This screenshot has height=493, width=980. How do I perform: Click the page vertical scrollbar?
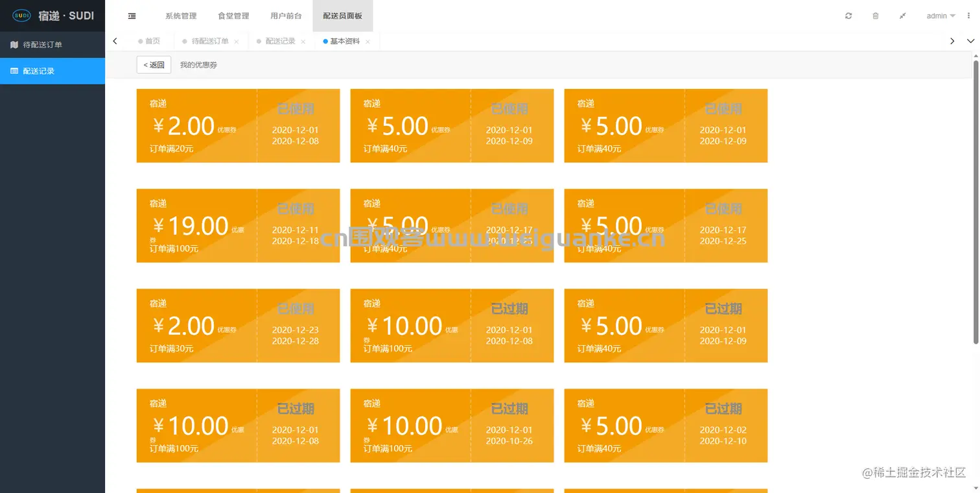(976, 201)
